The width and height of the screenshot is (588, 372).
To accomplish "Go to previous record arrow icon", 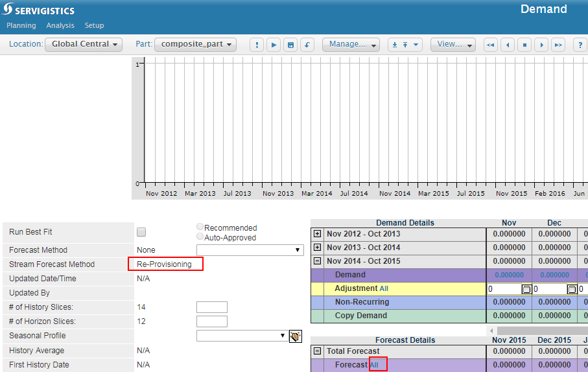I will click(508, 45).
